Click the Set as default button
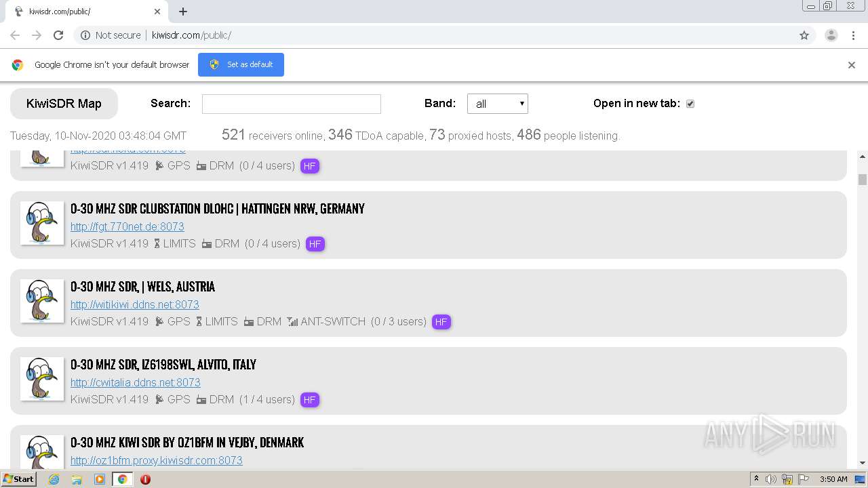Viewport: 868px width, 488px height. 241,64
